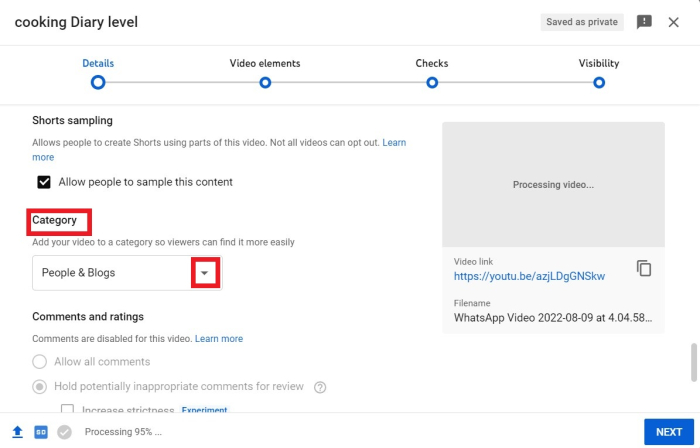Viewport: 700px width, 448px height.
Task: Click the vertical scrollbar thumb
Action: tap(694, 363)
